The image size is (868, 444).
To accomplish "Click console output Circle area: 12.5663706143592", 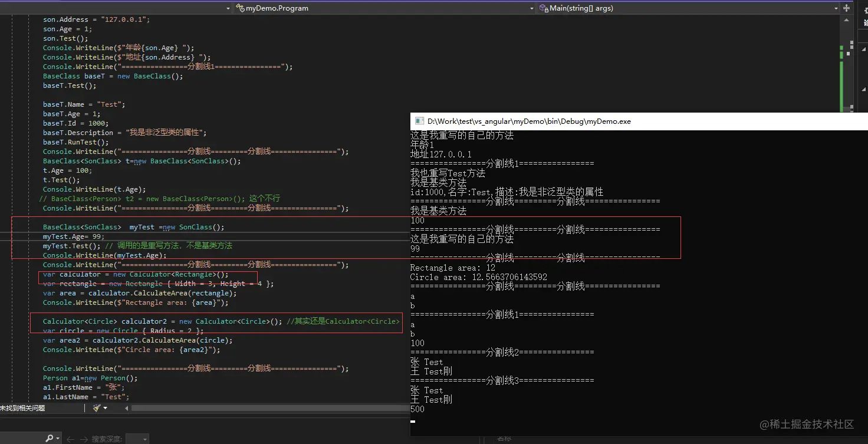I will [479, 277].
